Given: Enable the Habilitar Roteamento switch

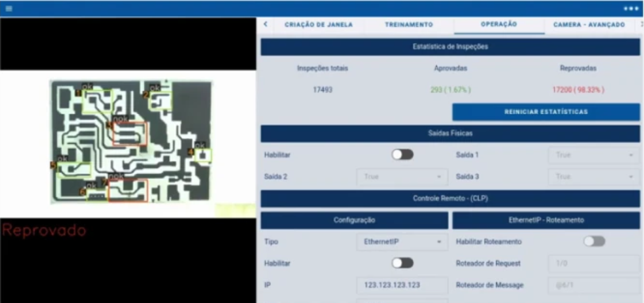Looking at the screenshot, I should pos(594,241).
